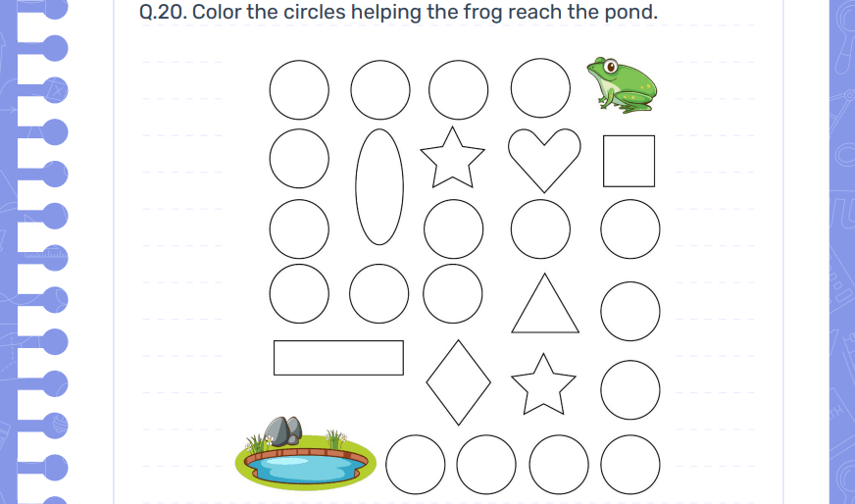Image resolution: width=855 pixels, height=504 pixels.
Task: Click the triangle shape
Action: [545, 305]
